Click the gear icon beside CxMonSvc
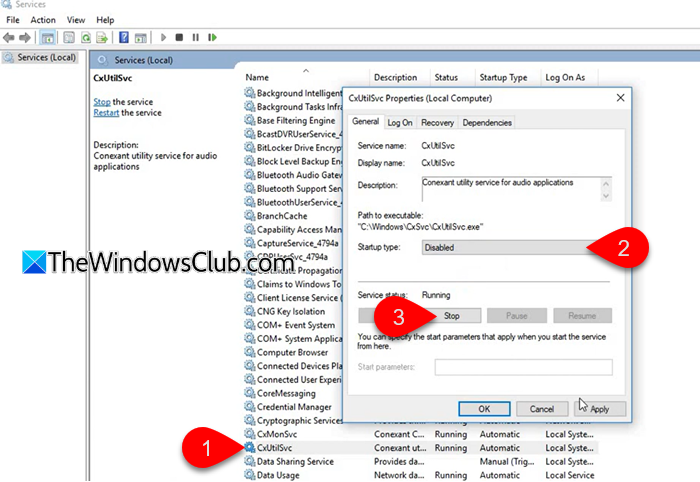700x482 pixels. point(250,434)
